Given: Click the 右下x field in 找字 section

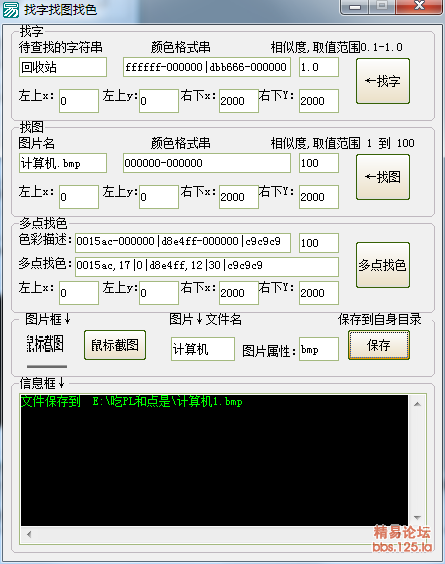Looking at the screenshot, I should (x=239, y=101).
